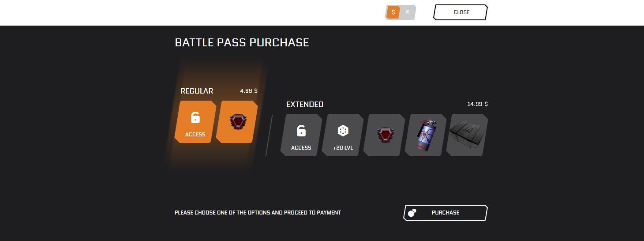644x241 pixels.
Task: Click the 4.99 $ Regular price
Action: [249, 90]
